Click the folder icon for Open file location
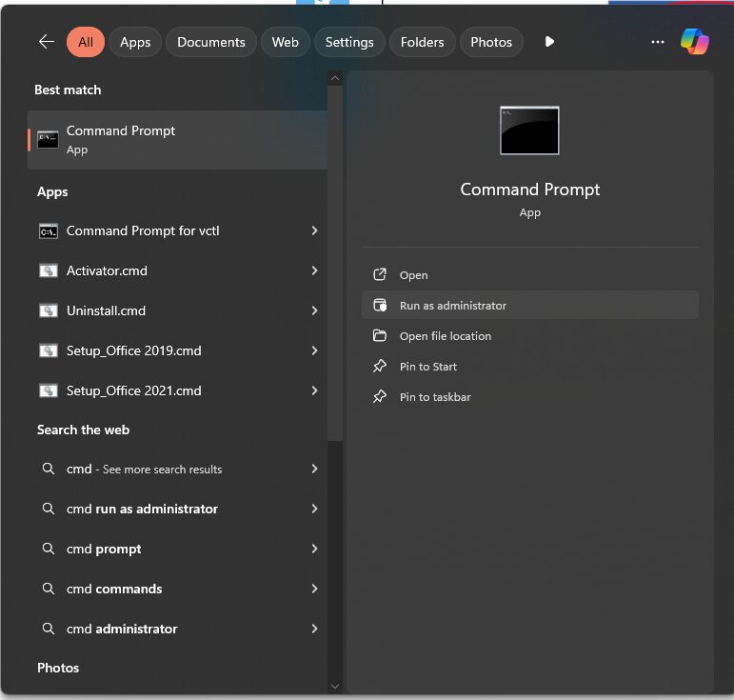734x700 pixels. (x=380, y=336)
